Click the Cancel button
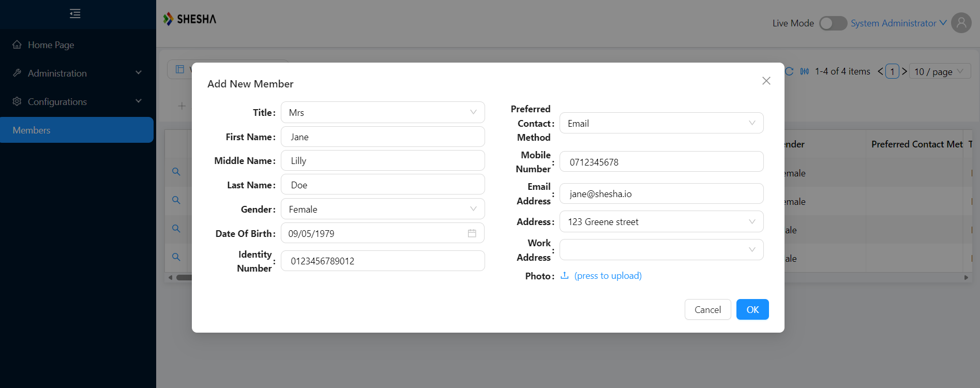This screenshot has width=980, height=388. click(x=707, y=309)
